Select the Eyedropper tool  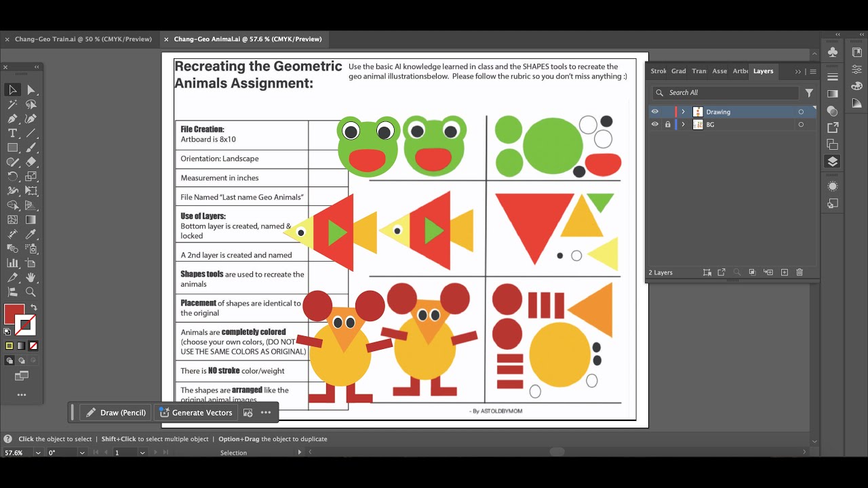pos(31,234)
